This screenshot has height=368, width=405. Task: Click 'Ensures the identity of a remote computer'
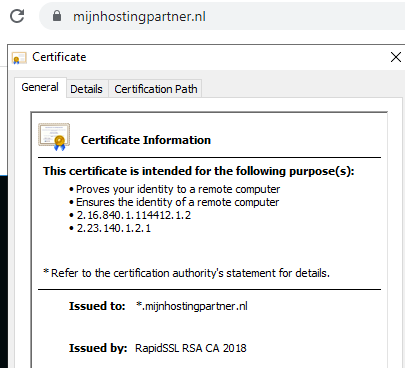click(x=178, y=202)
